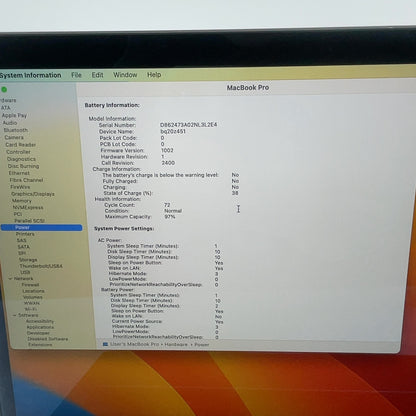Viewport: 416px width, 416px height.
Task: Open the Window menu
Action: pos(125,75)
